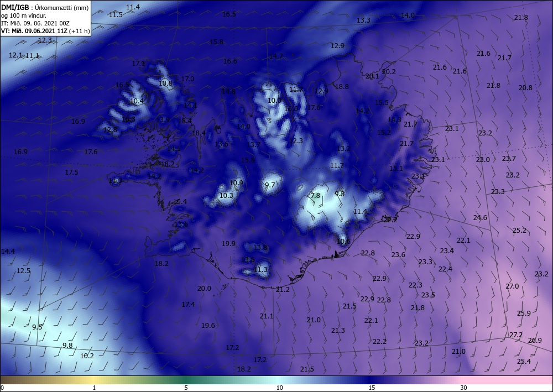
Task: Click the map value '17.1'
Action: tap(139, 64)
